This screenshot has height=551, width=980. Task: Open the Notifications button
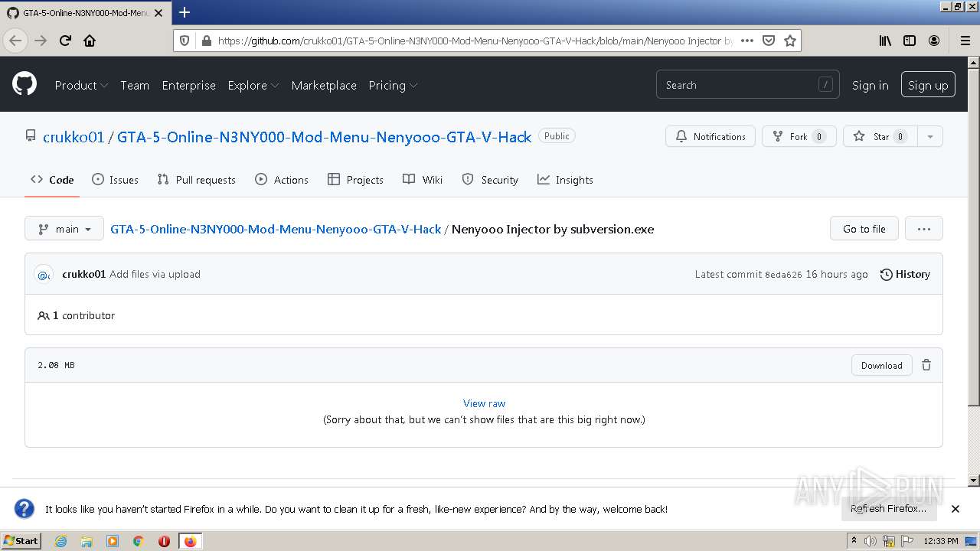coord(710,136)
